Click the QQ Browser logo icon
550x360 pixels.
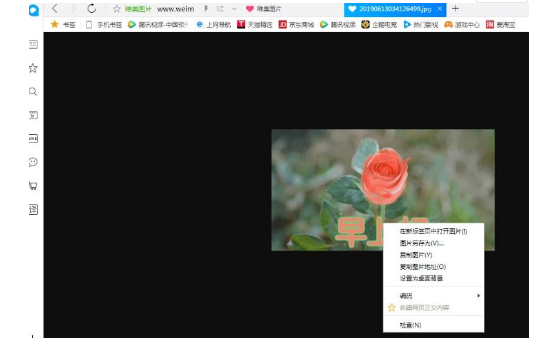click(x=34, y=10)
